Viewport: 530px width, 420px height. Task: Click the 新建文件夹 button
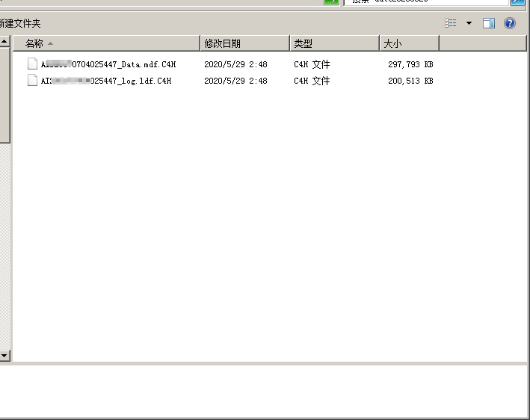(x=19, y=23)
